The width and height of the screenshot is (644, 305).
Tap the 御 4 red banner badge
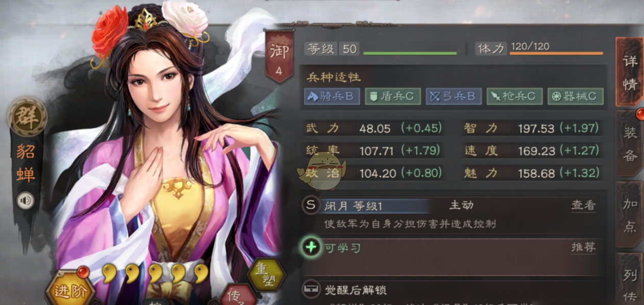(279, 56)
